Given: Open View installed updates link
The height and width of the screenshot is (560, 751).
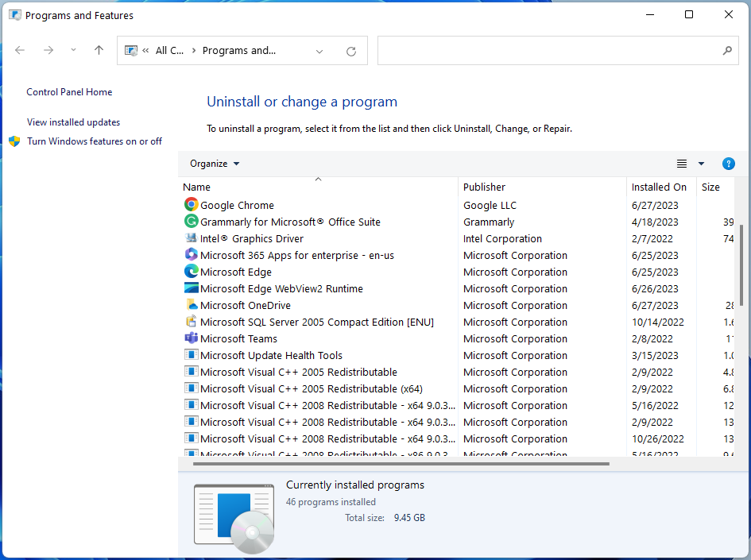Looking at the screenshot, I should tap(73, 122).
